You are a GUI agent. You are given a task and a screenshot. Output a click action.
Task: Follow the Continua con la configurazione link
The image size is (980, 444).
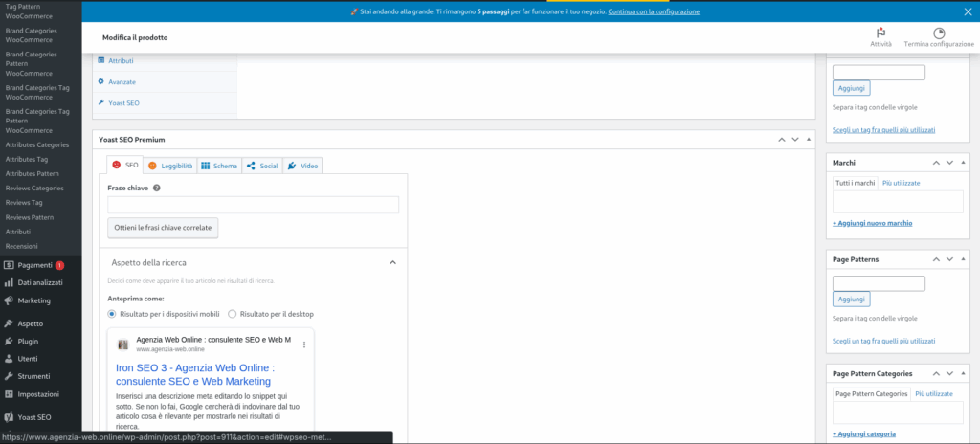[x=653, y=11]
